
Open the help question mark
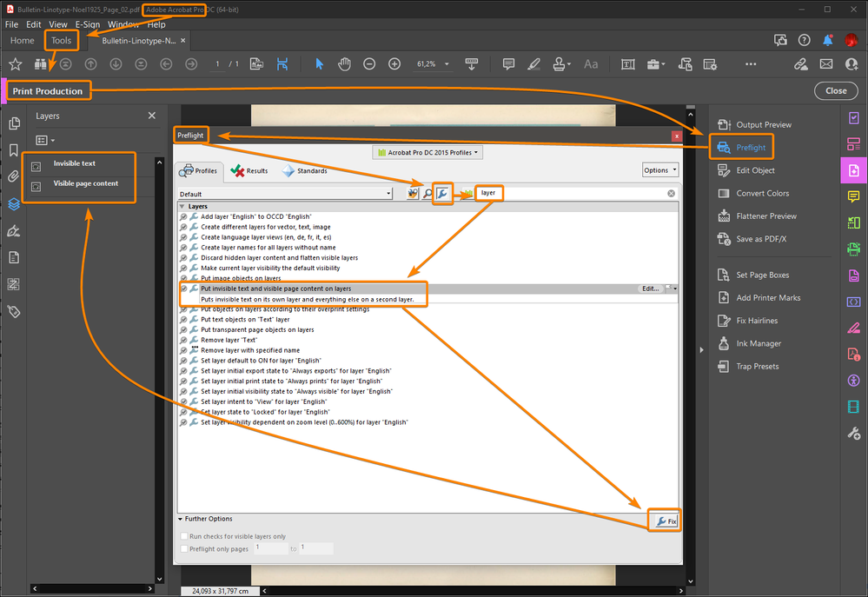tap(804, 41)
